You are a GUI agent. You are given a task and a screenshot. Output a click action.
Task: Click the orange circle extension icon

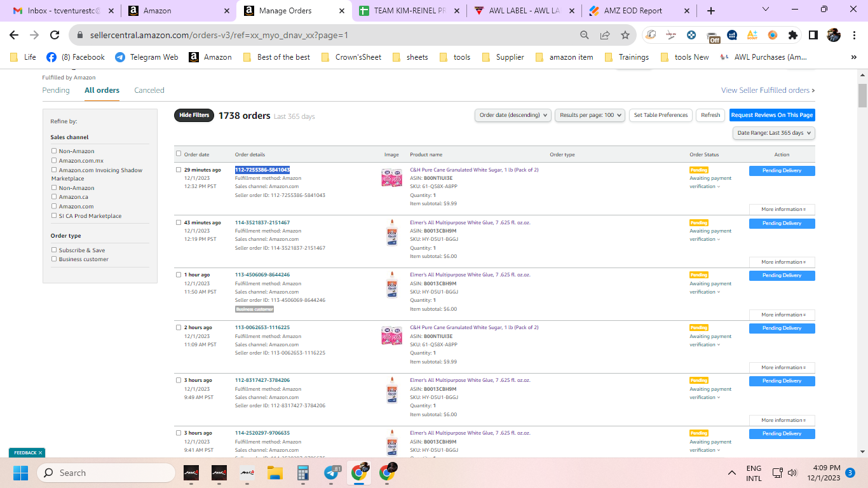click(773, 36)
